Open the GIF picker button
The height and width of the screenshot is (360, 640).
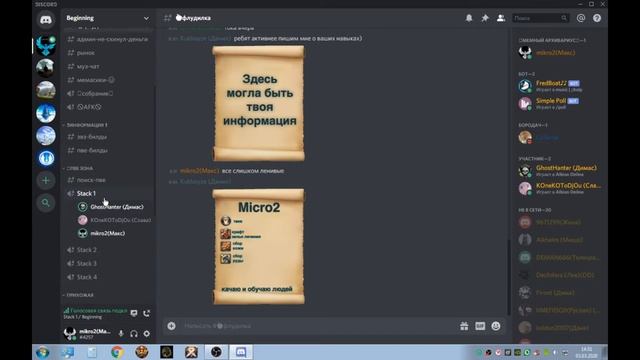click(x=480, y=326)
